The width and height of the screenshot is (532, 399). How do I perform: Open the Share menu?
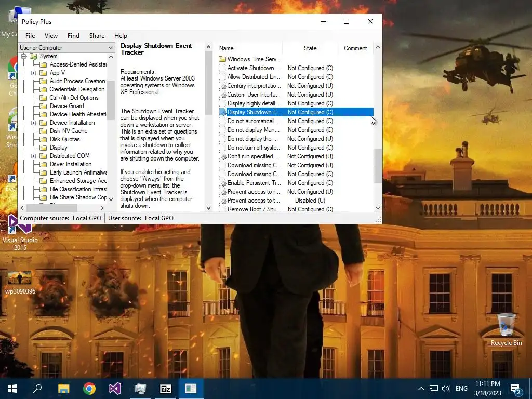(x=97, y=36)
